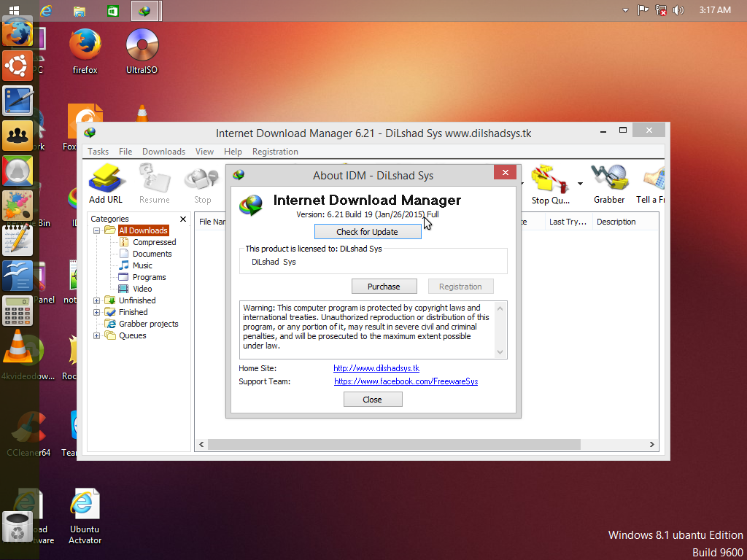Image resolution: width=747 pixels, height=560 pixels.
Task: Open the Downloads menu
Action: click(163, 152)
